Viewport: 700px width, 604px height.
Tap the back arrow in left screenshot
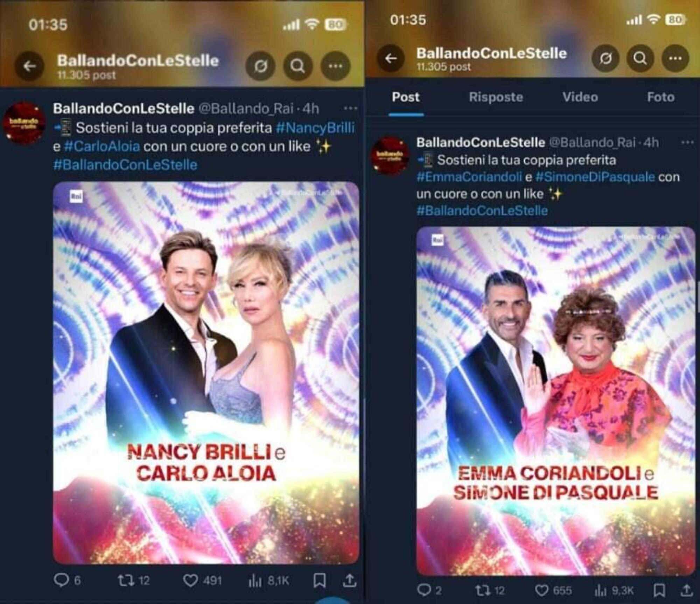(x=29, y=66)
